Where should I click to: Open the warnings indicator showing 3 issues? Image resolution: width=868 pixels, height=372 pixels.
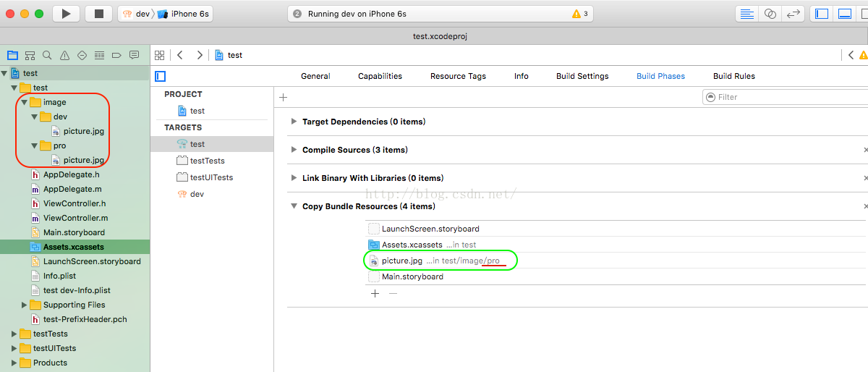click(580, 14)
